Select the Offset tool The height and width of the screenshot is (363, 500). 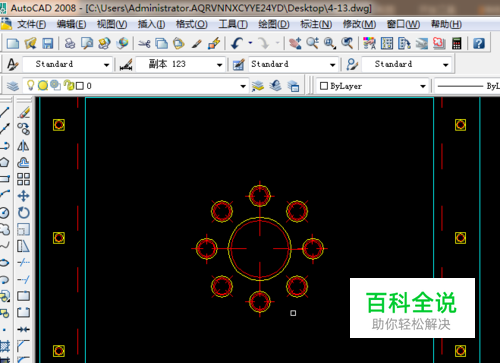[x=23, y=162]
